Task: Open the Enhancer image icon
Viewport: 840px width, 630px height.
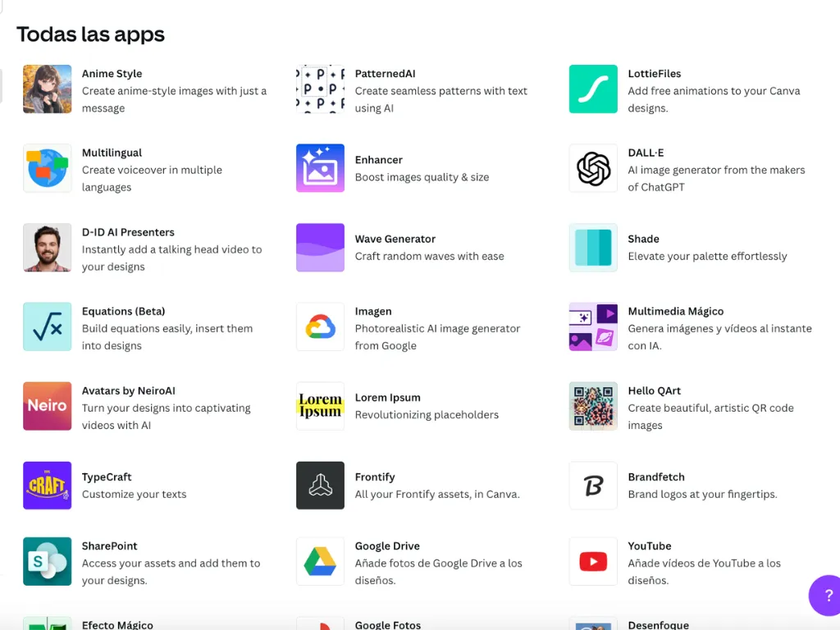Action: 321,168
